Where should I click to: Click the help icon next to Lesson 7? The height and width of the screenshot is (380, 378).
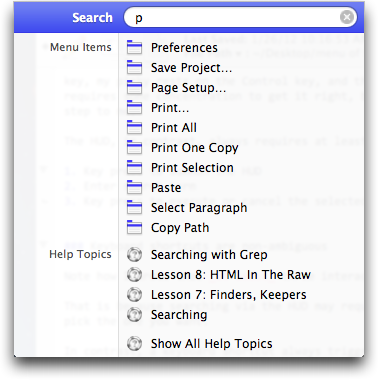pyautogui.click(x=135, y=295)
